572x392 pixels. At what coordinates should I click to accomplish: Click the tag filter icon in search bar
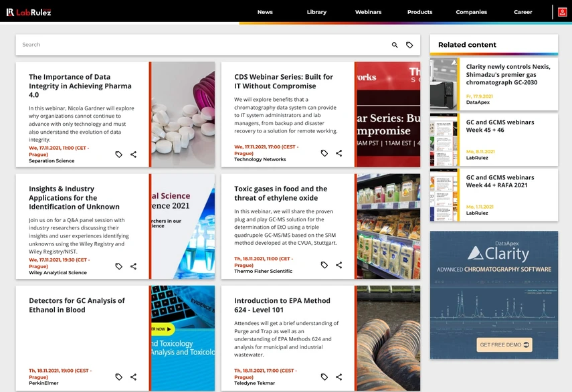point(409,45)
